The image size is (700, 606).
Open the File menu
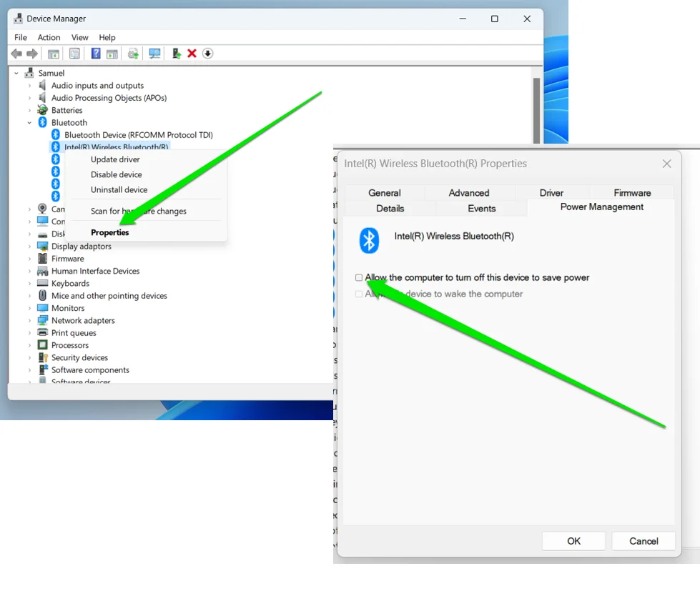21,37
